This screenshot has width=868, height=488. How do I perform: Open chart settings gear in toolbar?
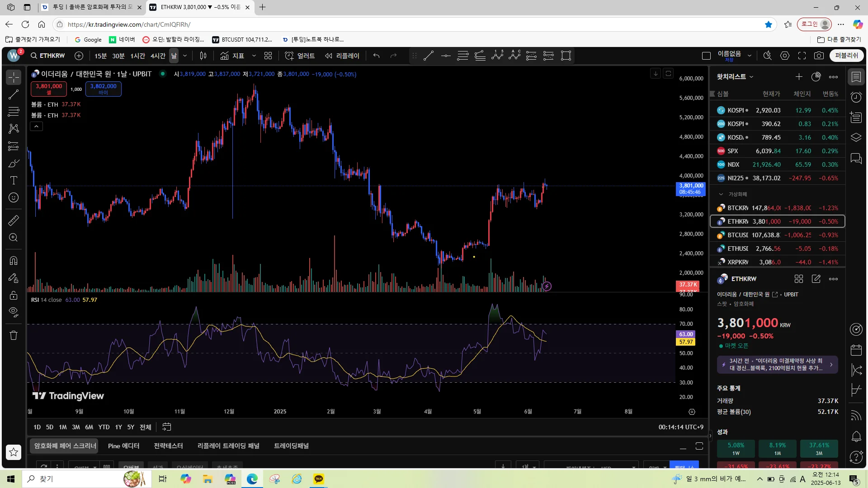tap(785, 56)
